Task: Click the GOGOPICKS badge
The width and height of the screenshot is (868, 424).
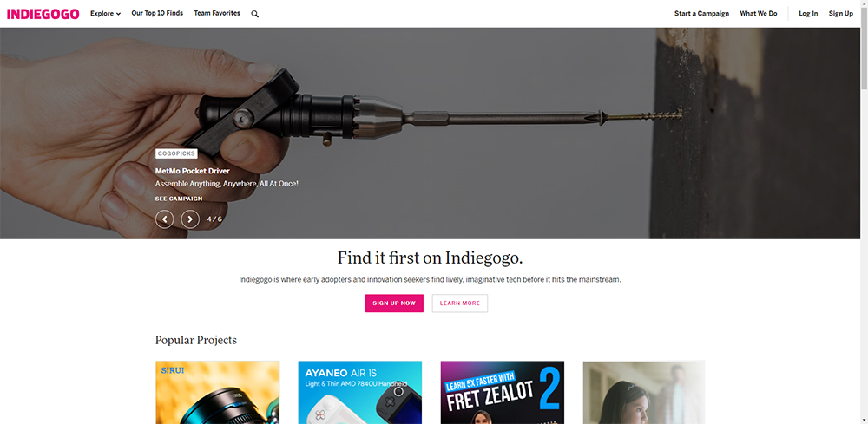Action: 176,153
